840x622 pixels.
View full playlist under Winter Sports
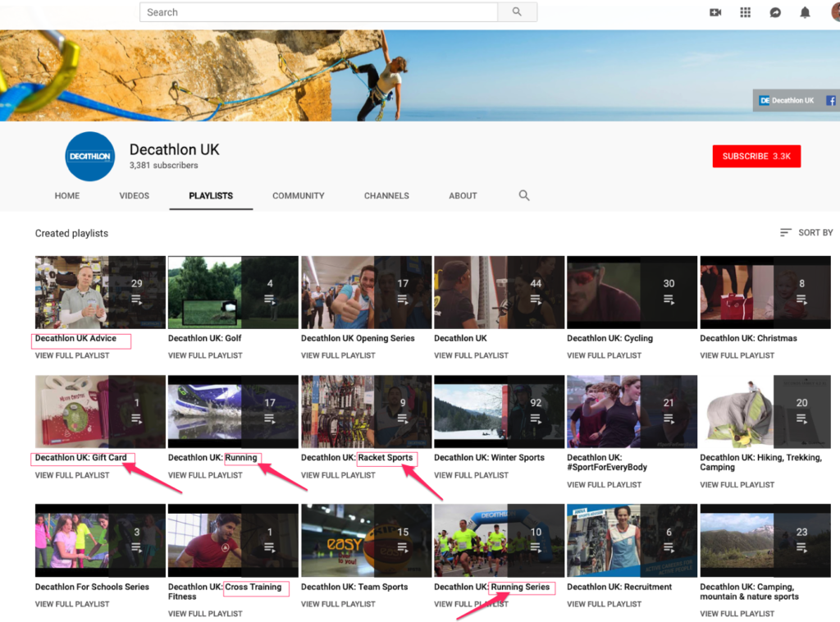[x=472, y=474]
